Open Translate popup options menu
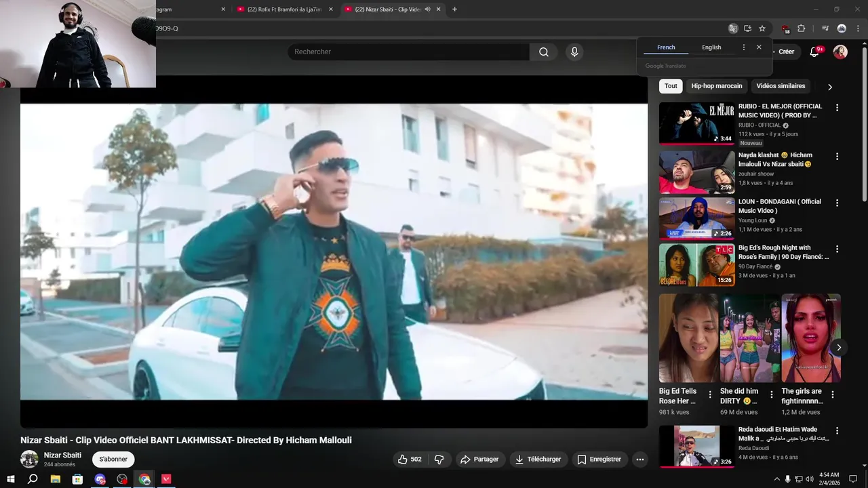 pos(744,47)
